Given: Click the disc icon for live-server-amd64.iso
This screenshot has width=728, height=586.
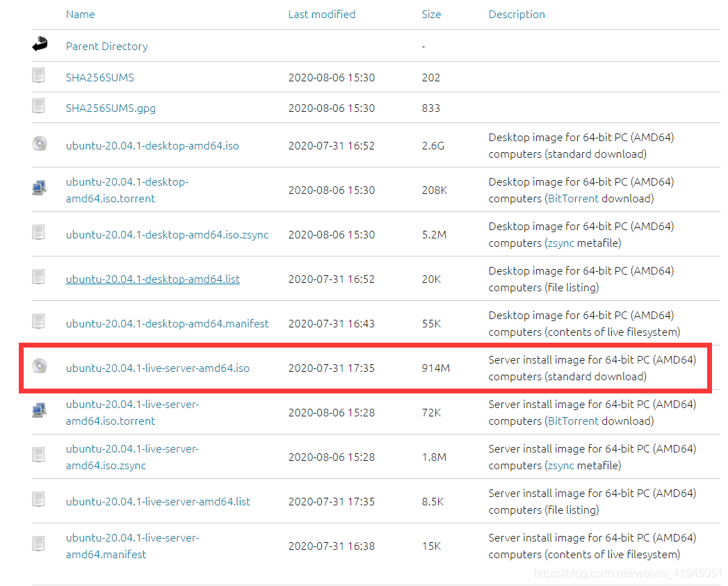Looking at the screenshot, I should coord(40,366).
